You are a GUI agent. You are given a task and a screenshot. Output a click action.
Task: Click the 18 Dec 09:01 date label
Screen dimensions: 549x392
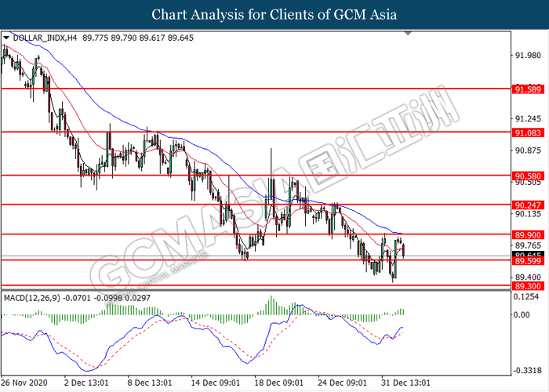(280, 383)
